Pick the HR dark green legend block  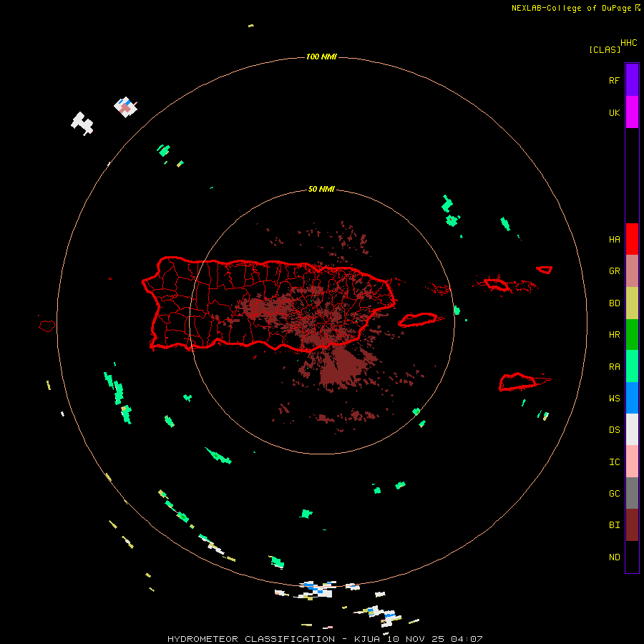pyautogui.click(x=632, y=334)
